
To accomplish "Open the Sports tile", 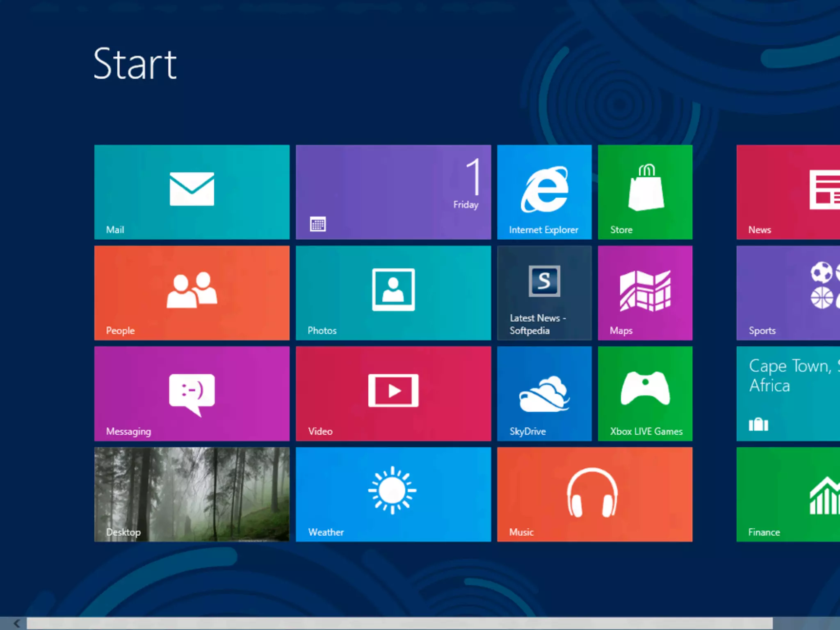I will click(x=788, y=293).
